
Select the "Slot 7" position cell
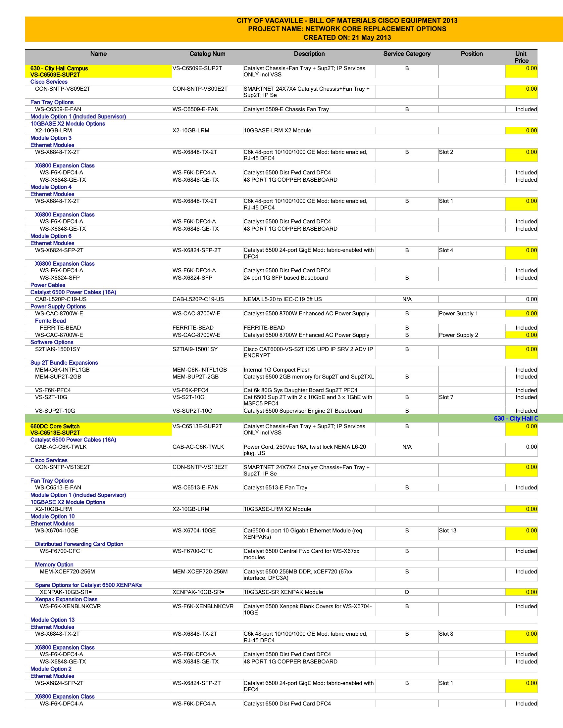[472, 400]
